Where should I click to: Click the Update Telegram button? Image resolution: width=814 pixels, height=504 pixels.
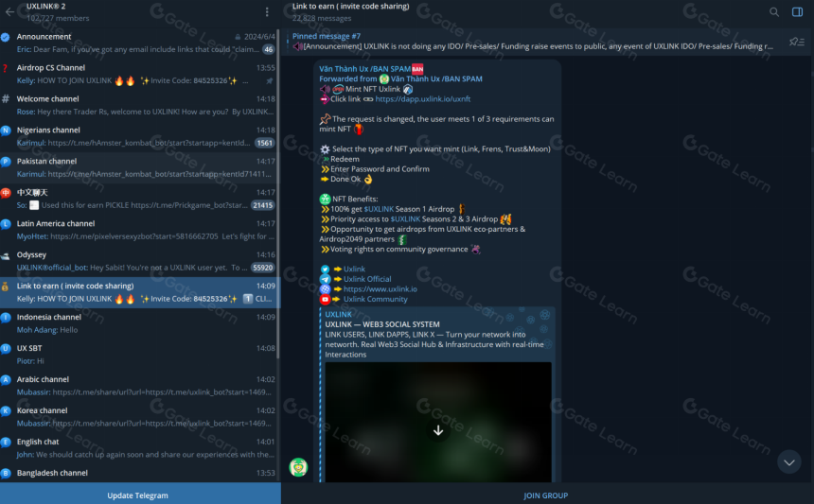coord(140,494)
